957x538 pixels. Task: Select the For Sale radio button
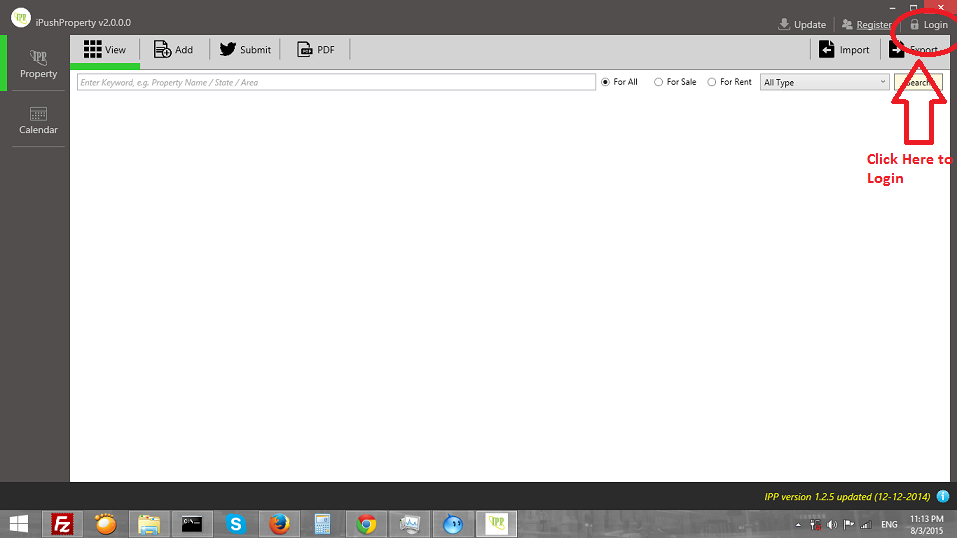click(x=659, y=82)
